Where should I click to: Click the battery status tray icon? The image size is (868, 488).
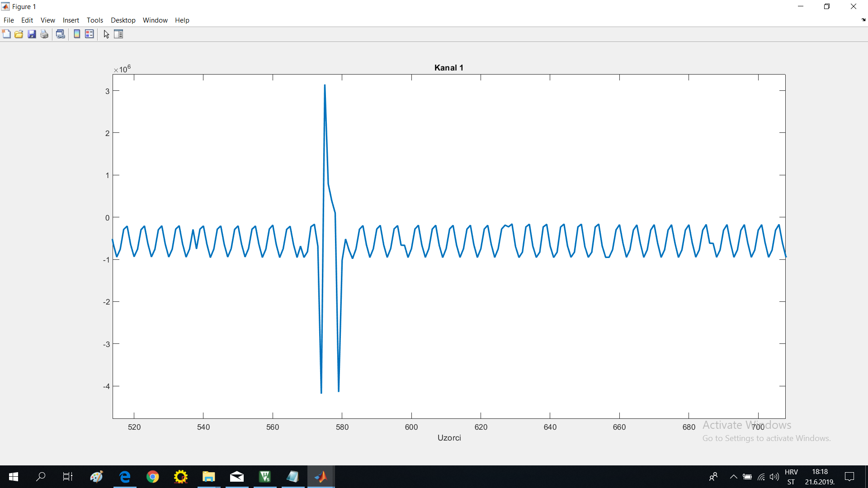(747, 477)
